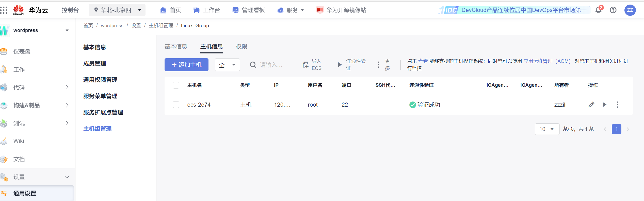Toggle the select-all hosts checkbox
The image size is (644, 201).
pyautogui.click(x=176, y=85)
